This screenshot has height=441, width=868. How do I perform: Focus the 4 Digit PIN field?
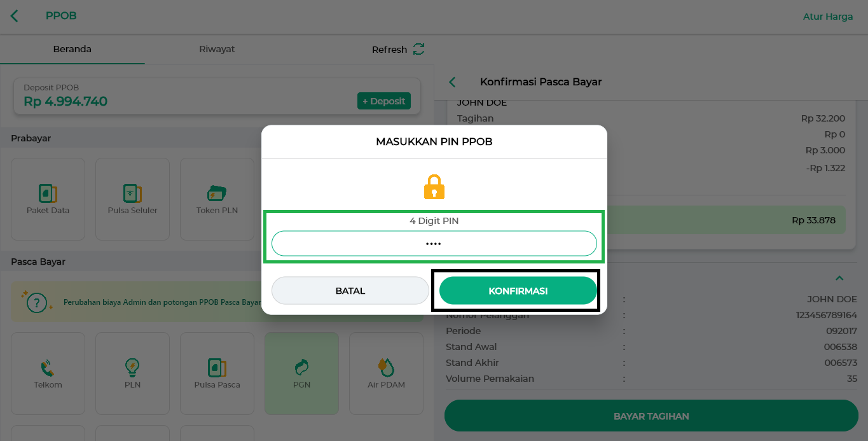434,244
